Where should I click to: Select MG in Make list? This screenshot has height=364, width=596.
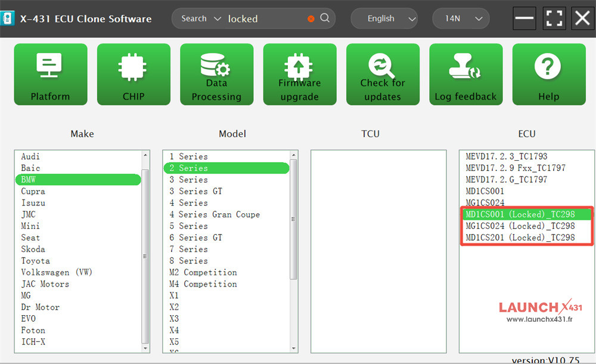click(x=78, y=295)
